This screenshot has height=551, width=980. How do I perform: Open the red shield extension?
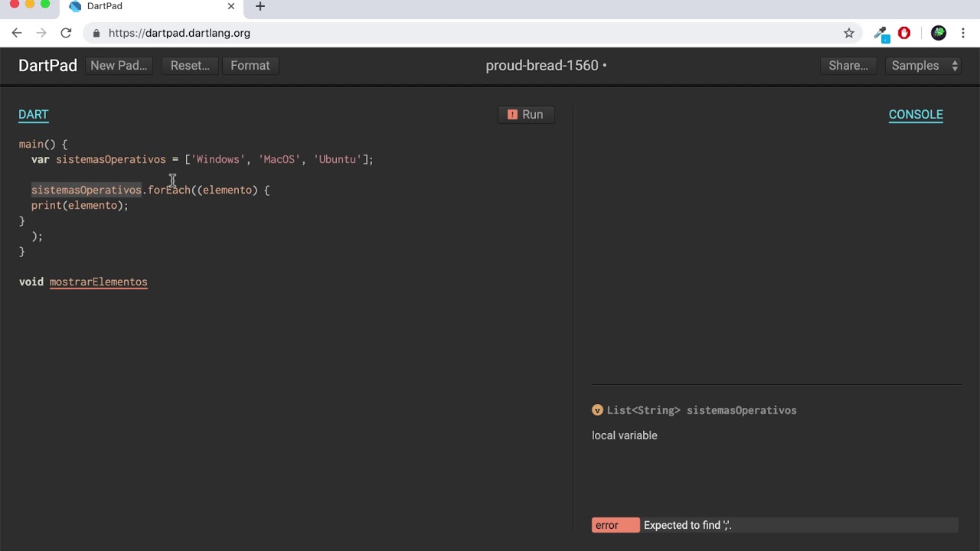tap(904, 33)
